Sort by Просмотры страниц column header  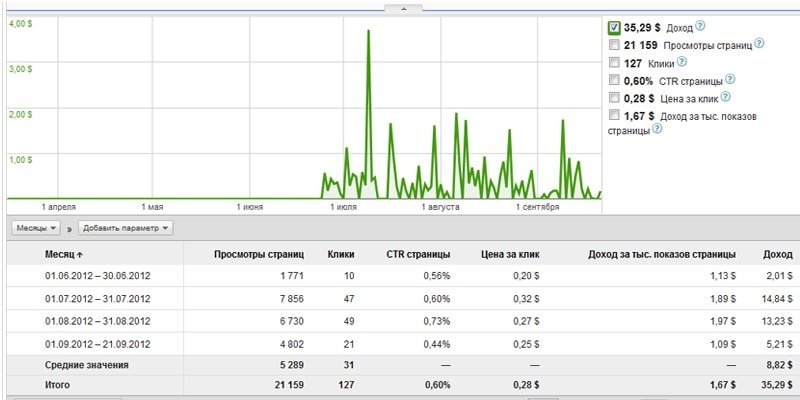click(x=259, y=254)
